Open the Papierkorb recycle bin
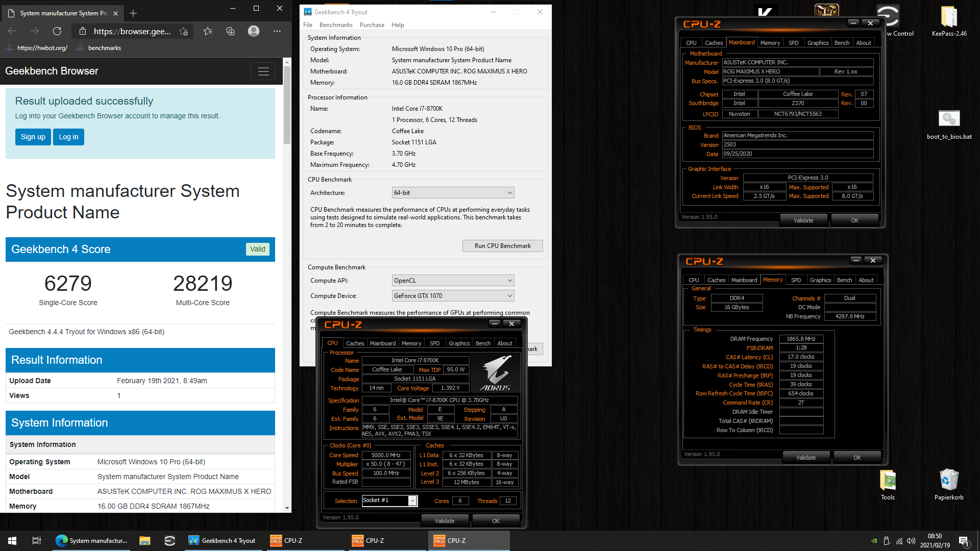Viewport: 980px width, 551px height. pyautogui.click(x=949, y=485)
